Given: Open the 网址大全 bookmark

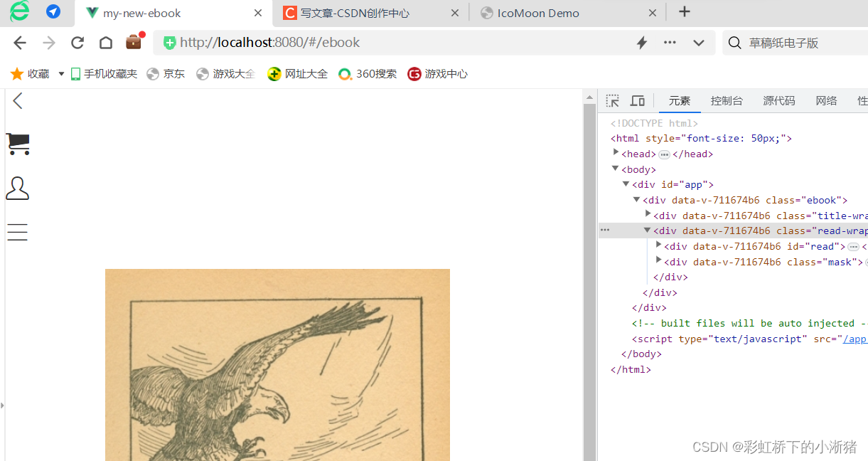Looking at the screenshot, I should (298, 74).
